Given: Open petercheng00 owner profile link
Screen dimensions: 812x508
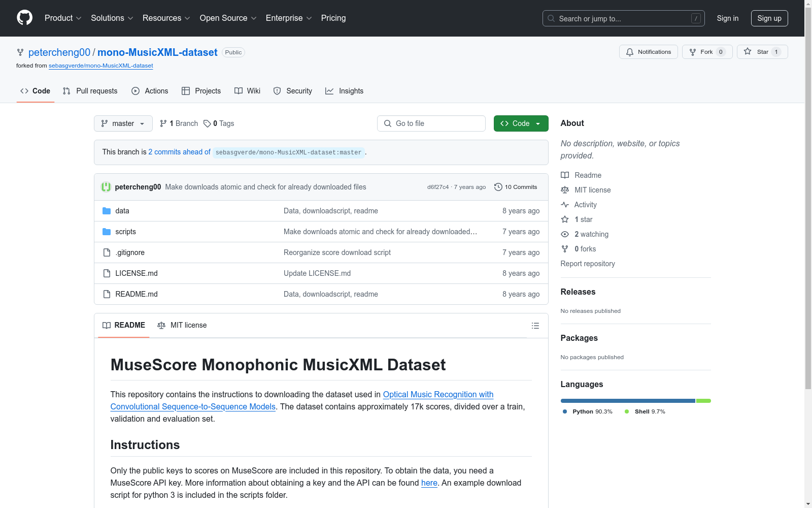Looking at the screenshot, I should tap(59, 52).
